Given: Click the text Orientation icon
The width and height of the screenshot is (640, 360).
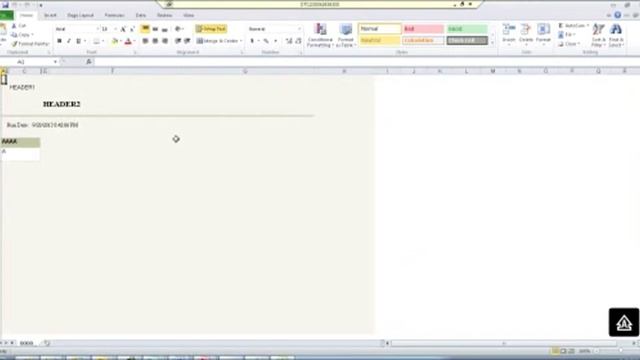Looking at the screenshot, I should coord(178,29).
